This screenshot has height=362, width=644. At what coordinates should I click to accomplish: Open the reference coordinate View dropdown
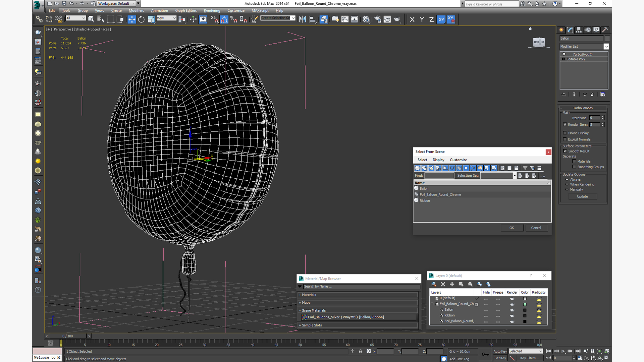tap(166, 18)
